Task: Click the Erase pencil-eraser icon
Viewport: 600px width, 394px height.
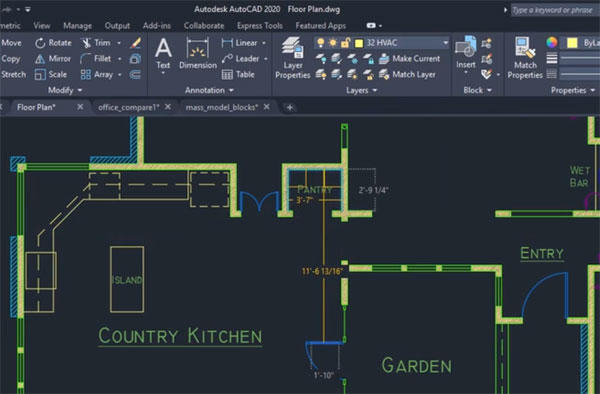Action: point(135,43)
